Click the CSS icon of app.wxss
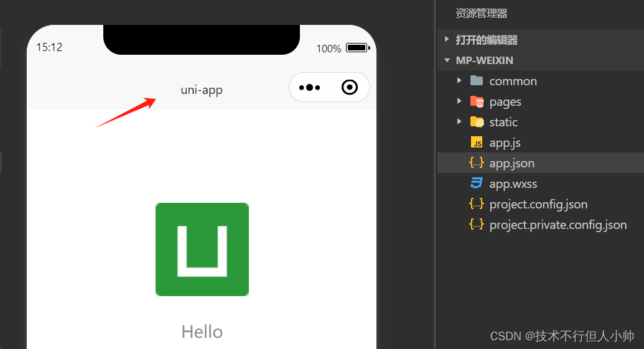Screen dimensions: 644x349 pos(477,183)
